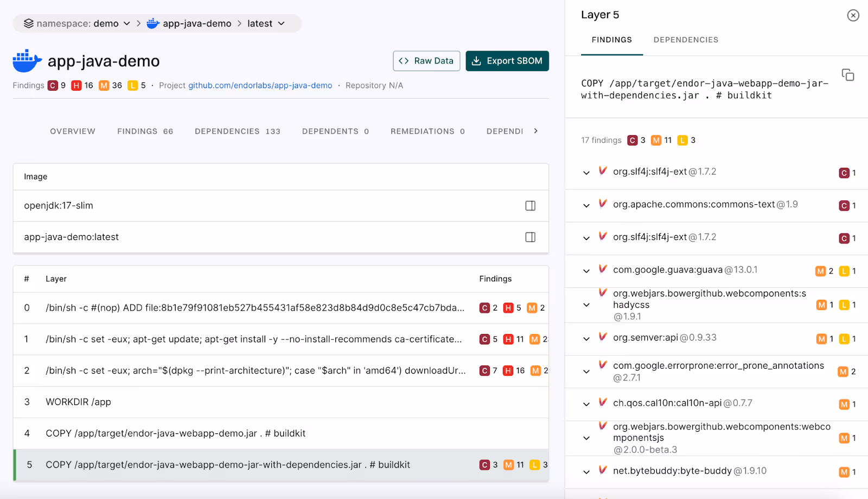
Task: Open the Findings 66 tab
Action: click(145, 131)
